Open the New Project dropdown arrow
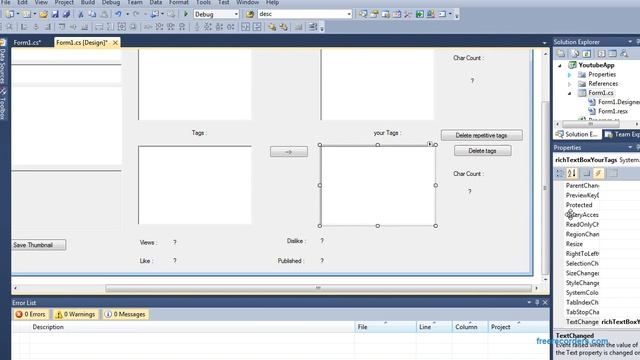The height and width of the screenshot is (360, 640). click(x=18, y=14)
